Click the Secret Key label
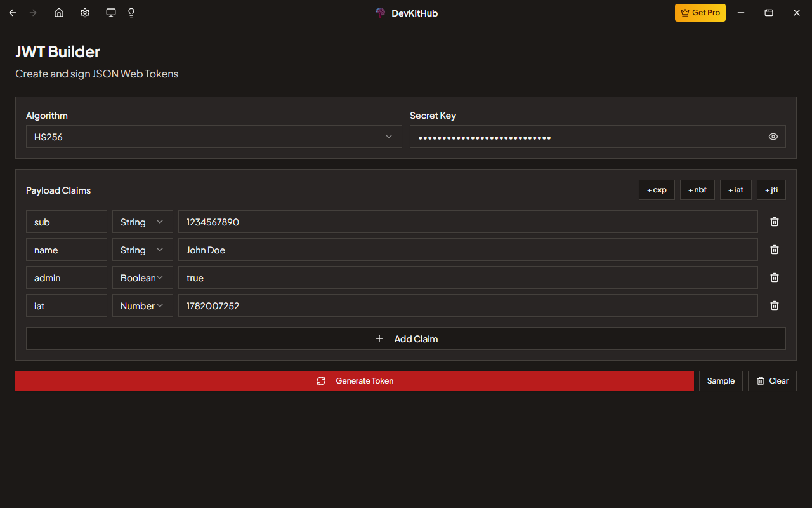 coord(433,116)
